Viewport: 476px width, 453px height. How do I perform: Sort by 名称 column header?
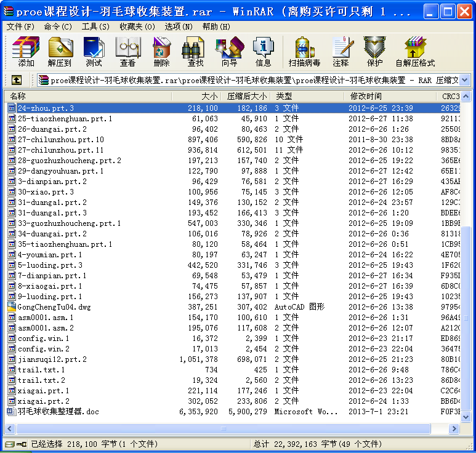coord(87,97)
